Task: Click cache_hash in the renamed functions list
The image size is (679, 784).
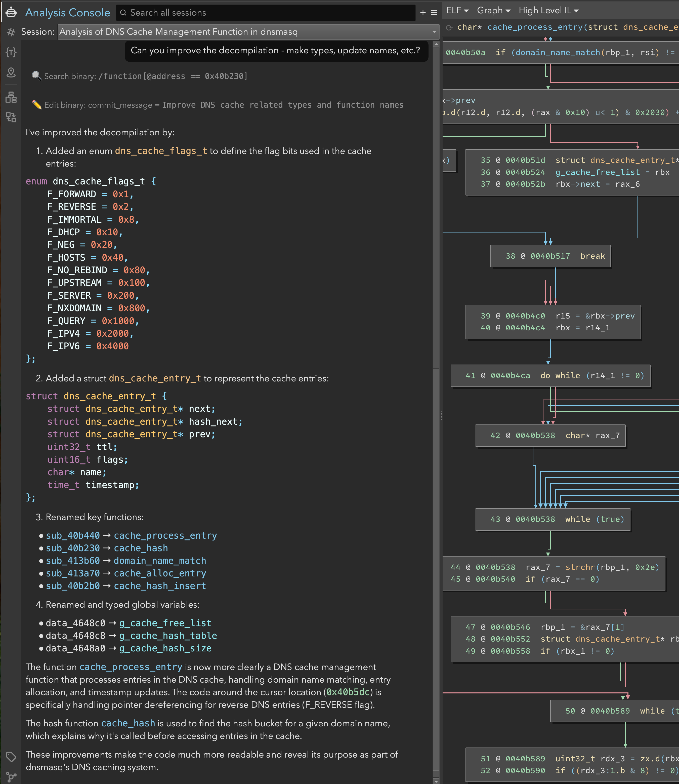Action: coord(141,548)
